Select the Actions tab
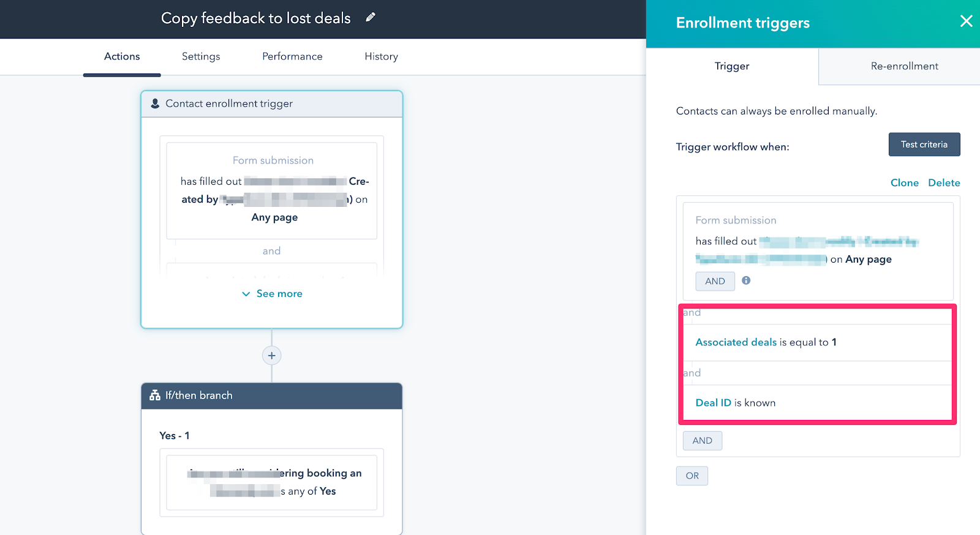This screenshot has height=535, width=980. (122, 56)
